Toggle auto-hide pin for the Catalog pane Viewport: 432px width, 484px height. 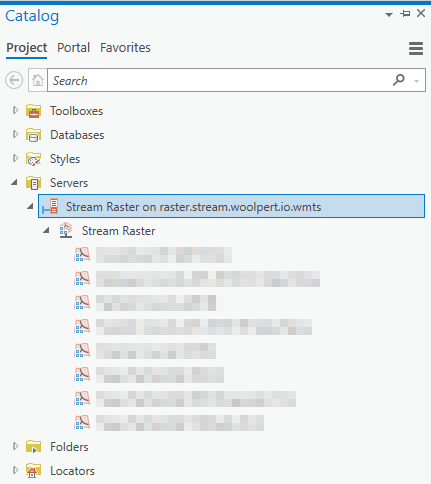pyautogui.click(x=405, y=14)
